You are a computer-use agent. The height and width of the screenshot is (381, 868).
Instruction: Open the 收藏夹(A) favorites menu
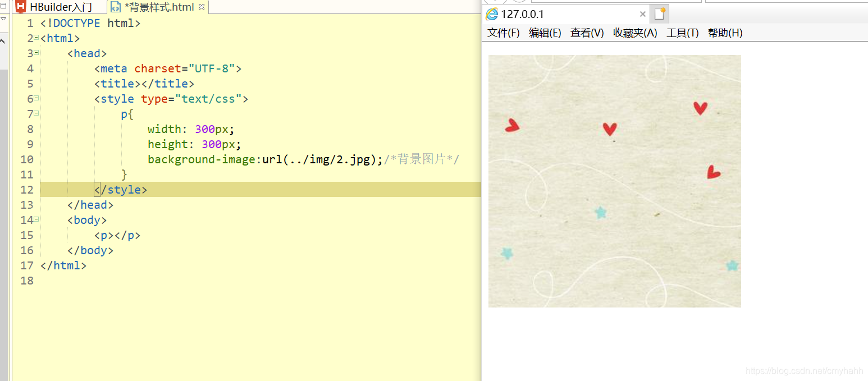tap(635, 33)
